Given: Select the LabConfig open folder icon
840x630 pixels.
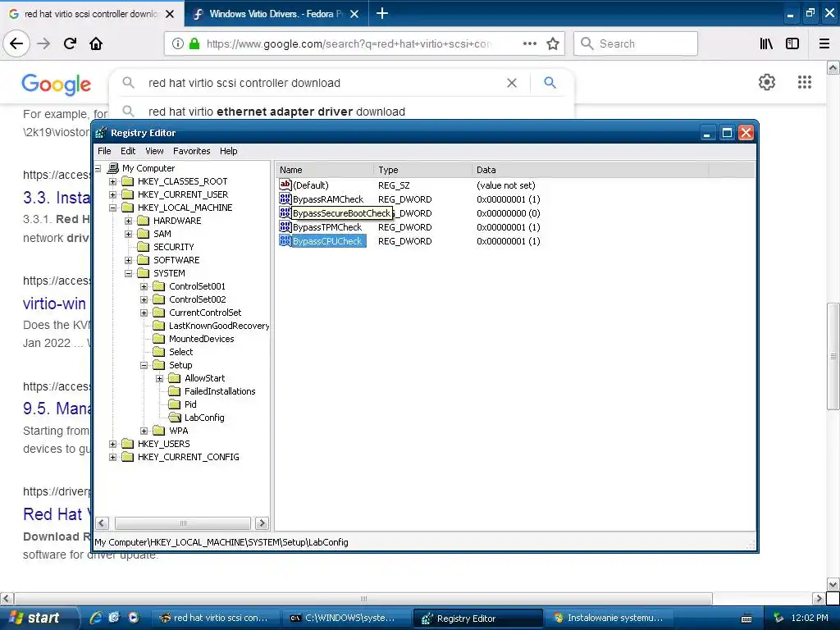Looking at the screenshot, I should tap(175, 418).
